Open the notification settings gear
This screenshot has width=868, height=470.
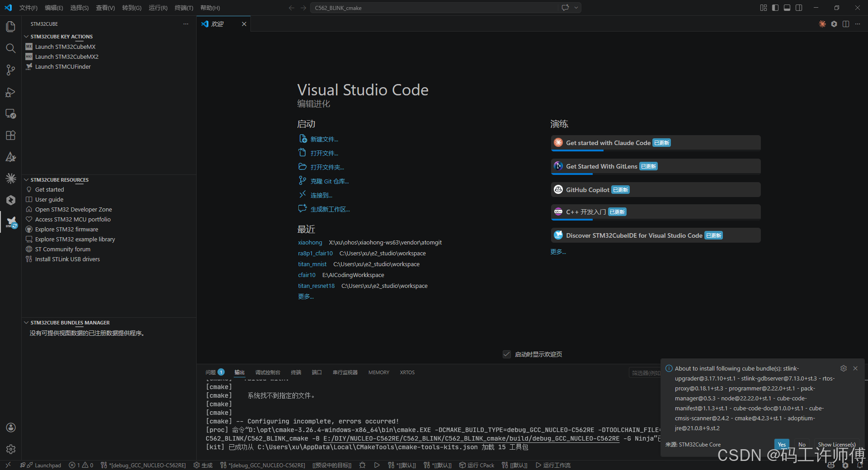tap(844, 368)
